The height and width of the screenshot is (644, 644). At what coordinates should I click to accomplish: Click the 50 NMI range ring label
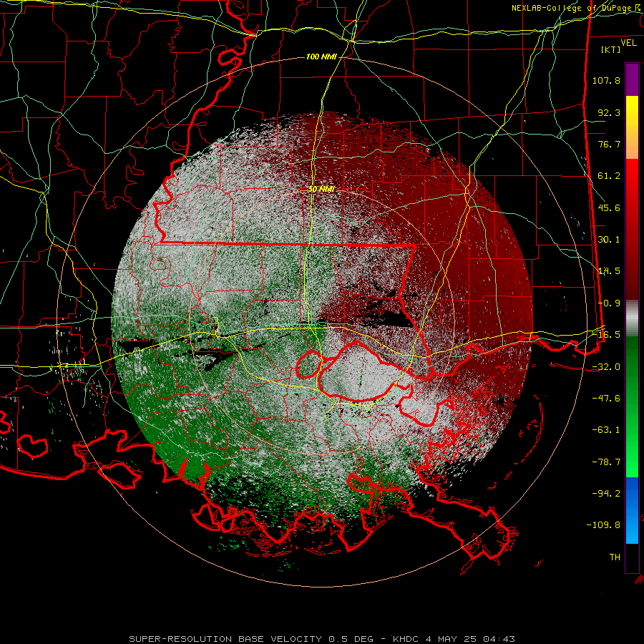(321, 190)
